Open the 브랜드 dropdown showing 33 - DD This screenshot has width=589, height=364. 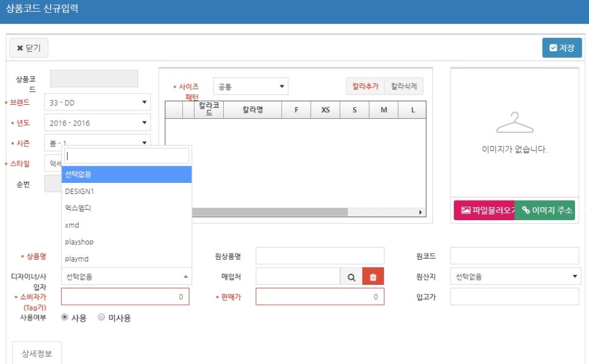click(x=98, y=102)
